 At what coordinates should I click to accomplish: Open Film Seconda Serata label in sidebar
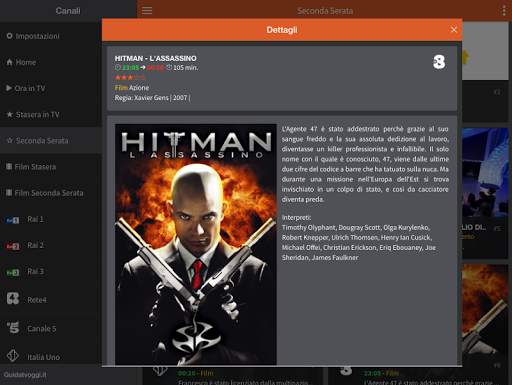49,193
